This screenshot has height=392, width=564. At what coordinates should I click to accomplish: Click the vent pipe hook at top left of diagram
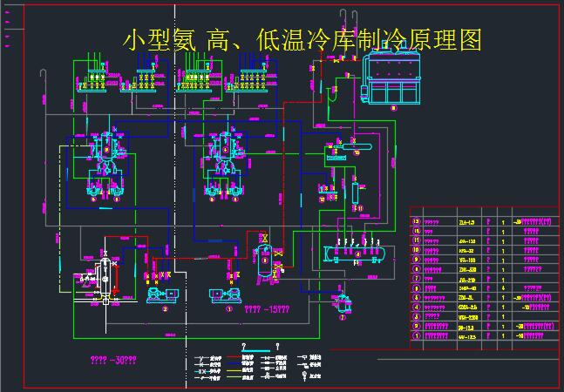pos(44,73)
